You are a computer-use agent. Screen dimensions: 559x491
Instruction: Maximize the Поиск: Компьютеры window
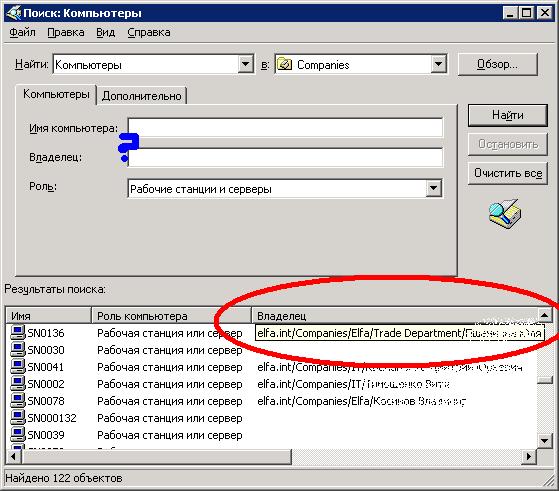click(x=527, y=13)
